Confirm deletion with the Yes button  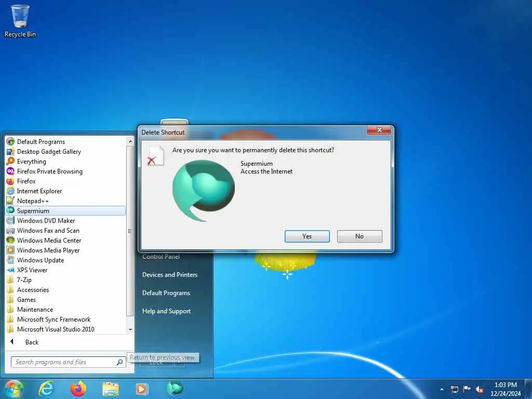click(x=307, y=236)
